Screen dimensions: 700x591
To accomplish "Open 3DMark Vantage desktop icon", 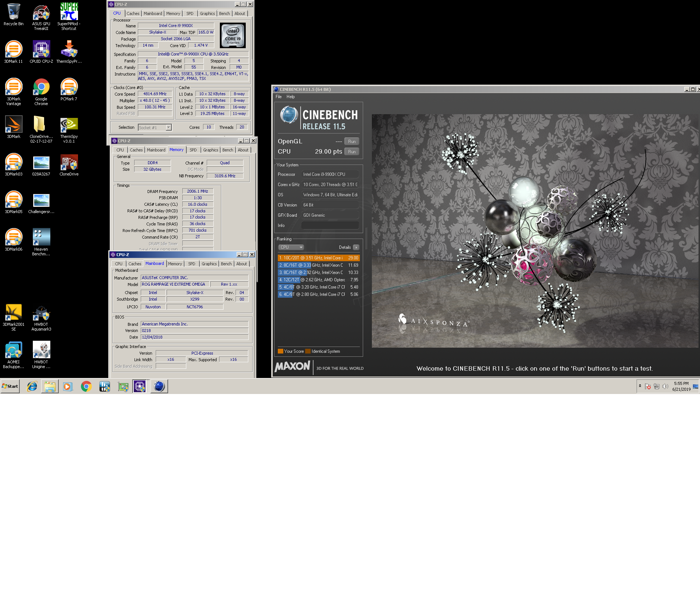I will (13, 92).
